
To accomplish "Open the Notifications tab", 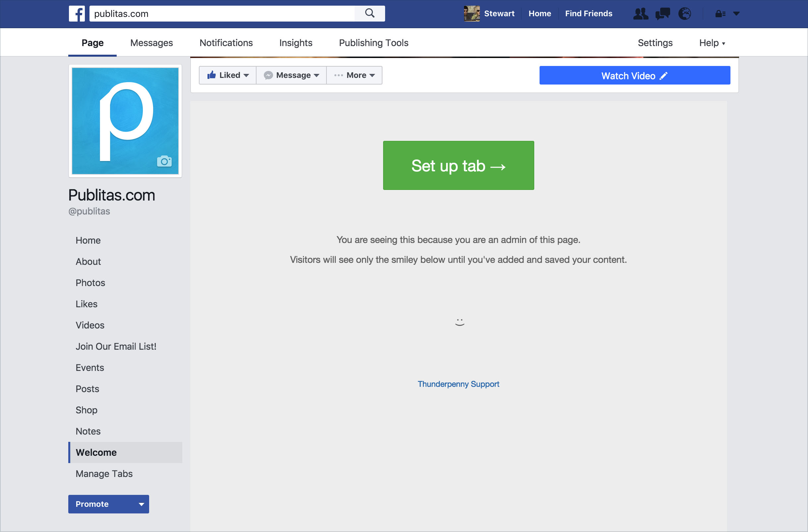I will [x=226, y=43].
